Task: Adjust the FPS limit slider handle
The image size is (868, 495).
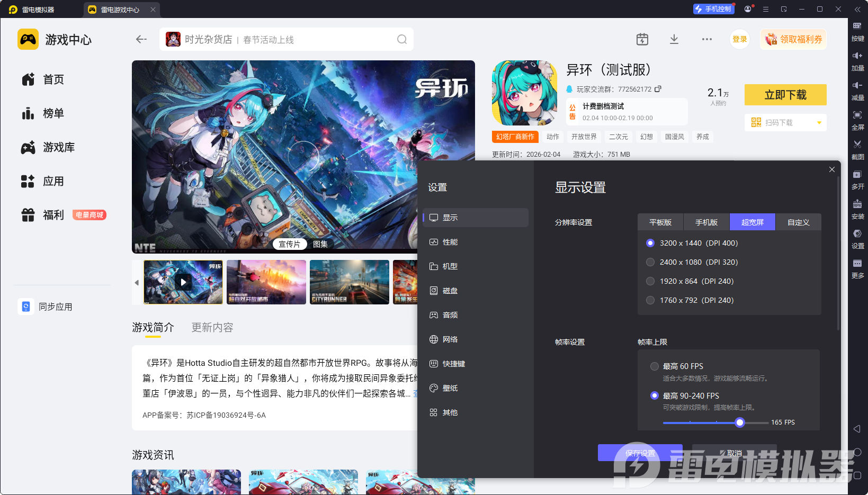Action: click(740, 422)
